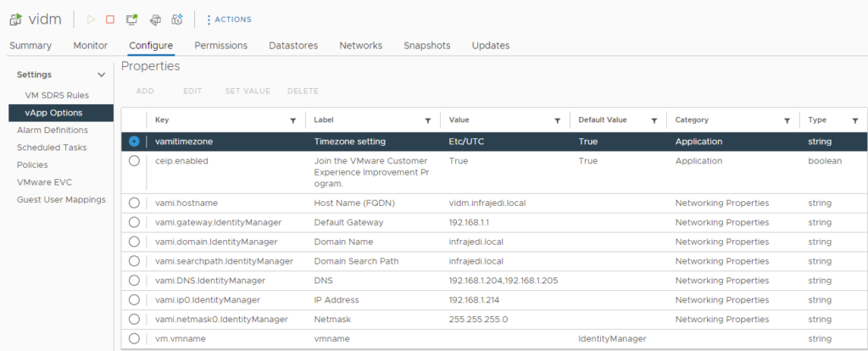Select the ceip.enabled row radio button
This screenshot has height=351, width=868.
[x=134, y=161]
